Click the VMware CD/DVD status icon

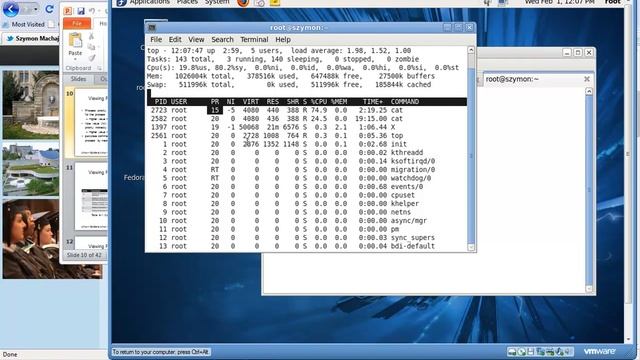[x=521, y=352]
